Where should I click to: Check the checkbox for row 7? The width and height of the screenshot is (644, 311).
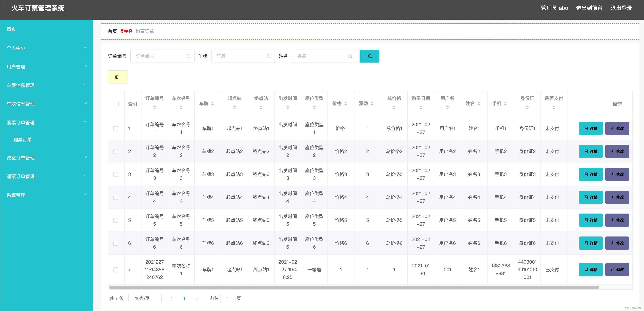click(115, 270)
